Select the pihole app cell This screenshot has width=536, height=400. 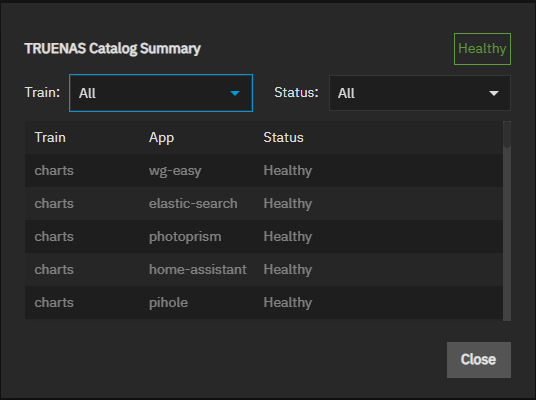point(168,303)
